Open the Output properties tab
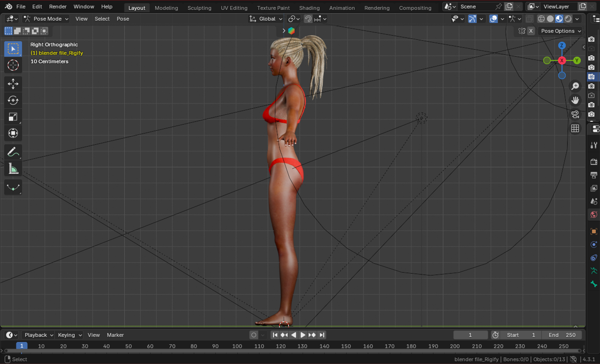Image resolution: width=600 pixels, height=364 pixels. click(x=594, y=175)
